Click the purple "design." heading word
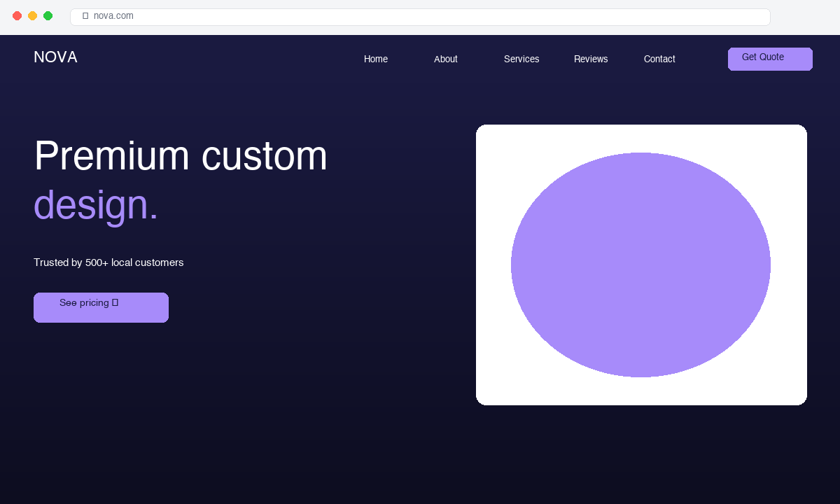Image resolution: width=840 pixels, height=504 pixels. click(96, 205)
